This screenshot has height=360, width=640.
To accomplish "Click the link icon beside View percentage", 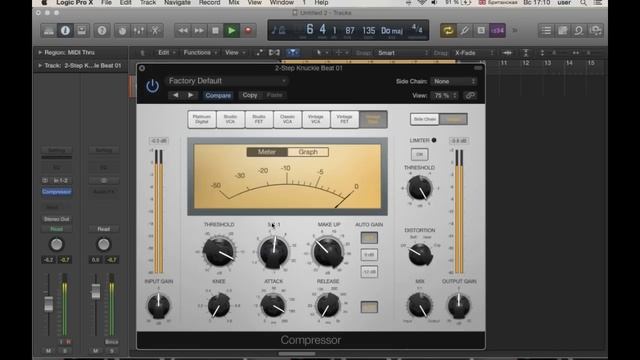I will (470, 96).
